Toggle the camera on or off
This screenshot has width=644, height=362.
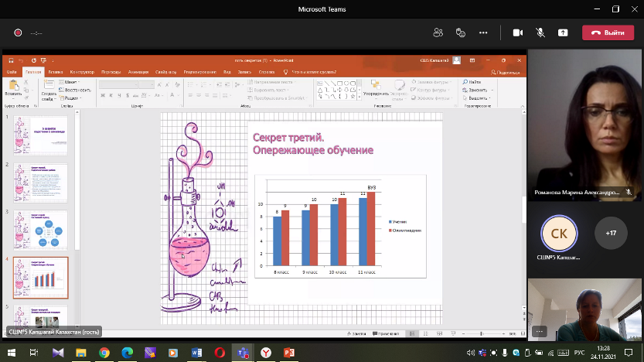518,32
